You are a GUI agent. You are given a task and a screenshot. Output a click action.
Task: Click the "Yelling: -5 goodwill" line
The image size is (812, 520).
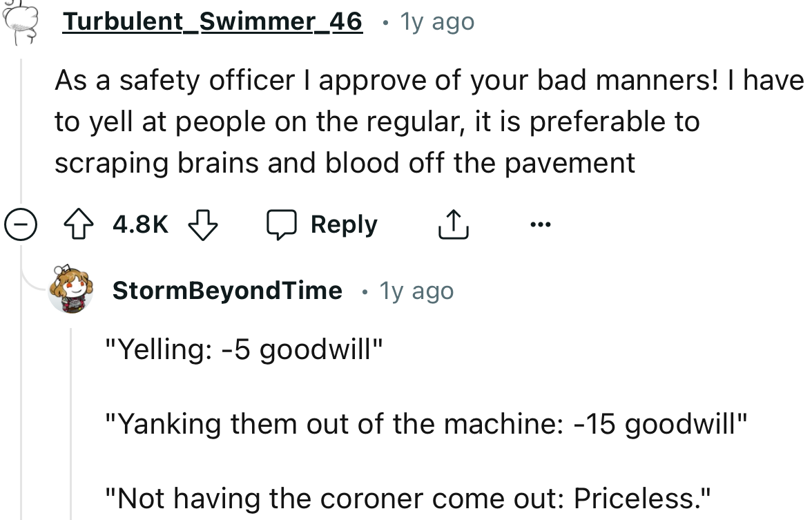(x=243, y=349)
